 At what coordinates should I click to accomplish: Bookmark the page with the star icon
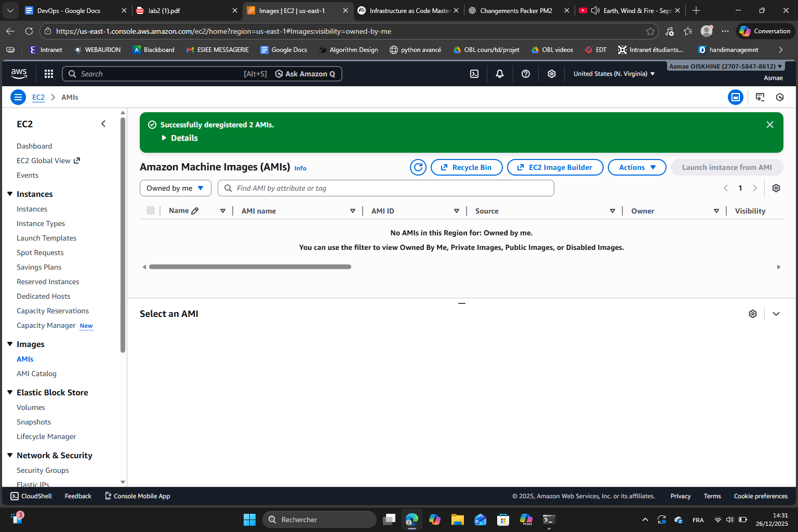[651, 31]
